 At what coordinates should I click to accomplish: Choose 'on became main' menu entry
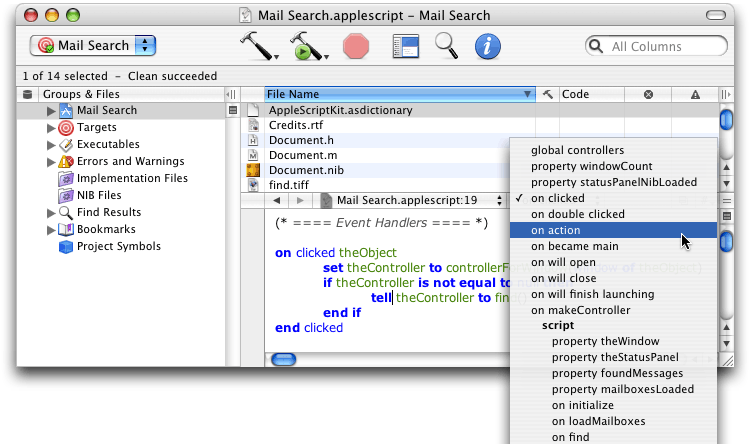click(x=614, y=246)
